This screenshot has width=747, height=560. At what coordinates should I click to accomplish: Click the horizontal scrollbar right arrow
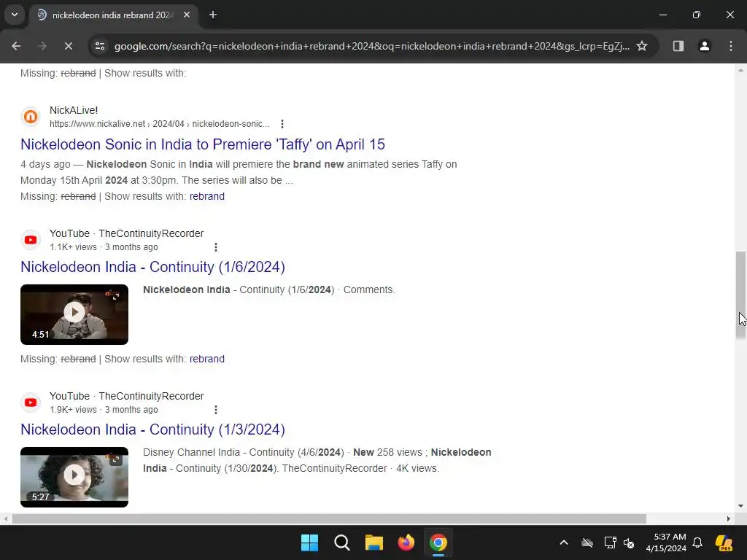[x=729, y=518]
